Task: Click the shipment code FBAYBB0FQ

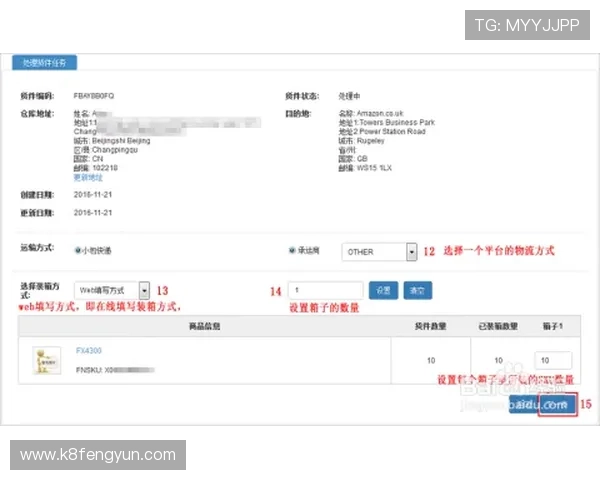Action: (x=94, y=96)
